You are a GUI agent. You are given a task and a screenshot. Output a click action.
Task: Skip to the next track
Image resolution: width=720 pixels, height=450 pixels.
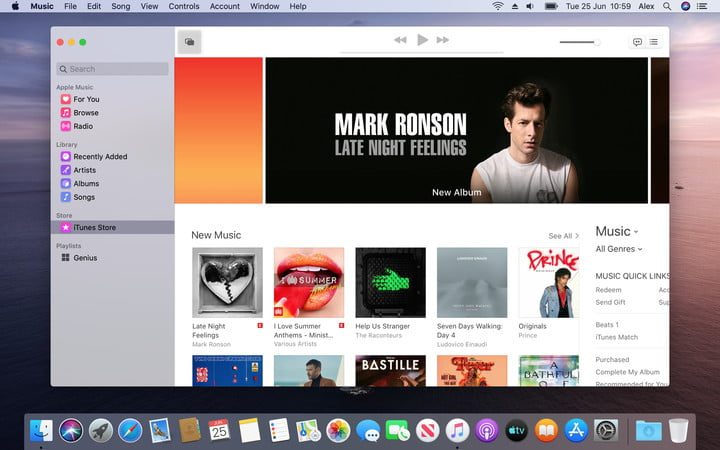(442, 40)
